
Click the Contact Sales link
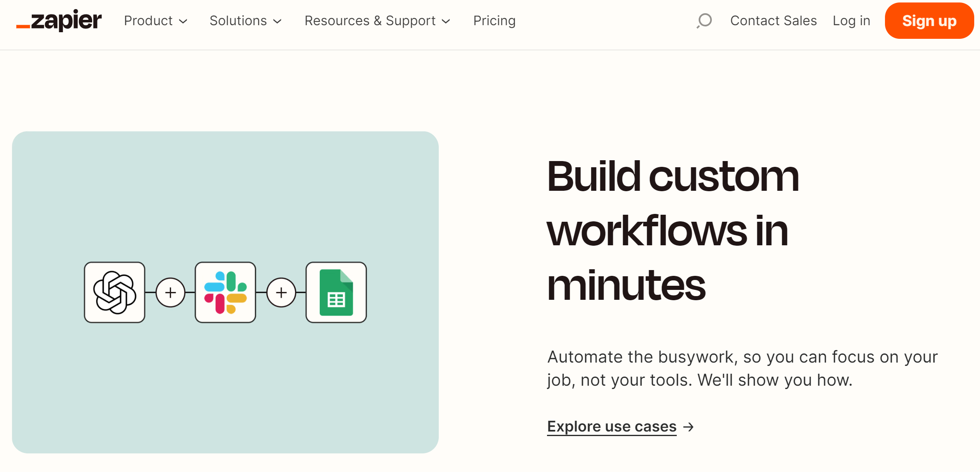coord(773,21)
